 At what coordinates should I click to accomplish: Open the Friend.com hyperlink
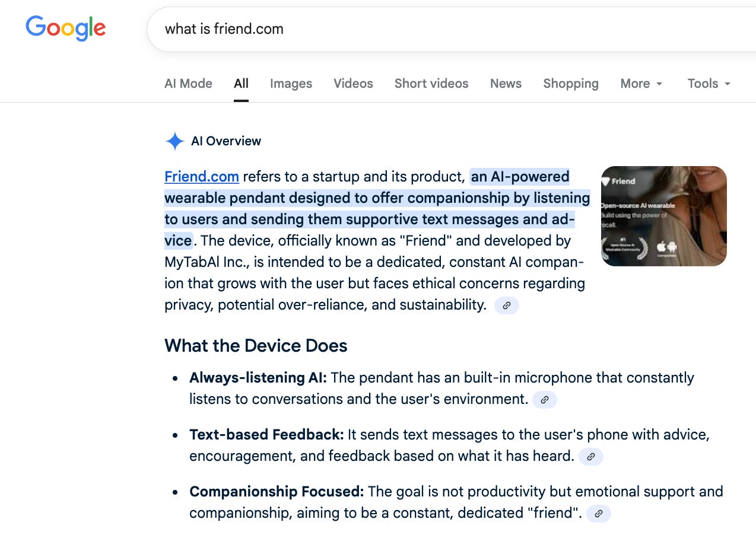pos(202,177)
